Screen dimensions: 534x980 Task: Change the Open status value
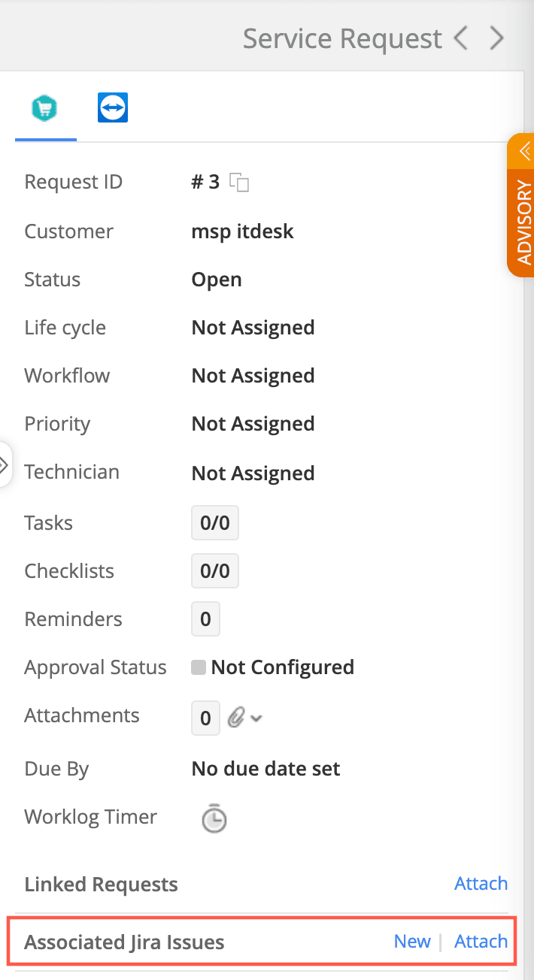click(x=217, y=280)
